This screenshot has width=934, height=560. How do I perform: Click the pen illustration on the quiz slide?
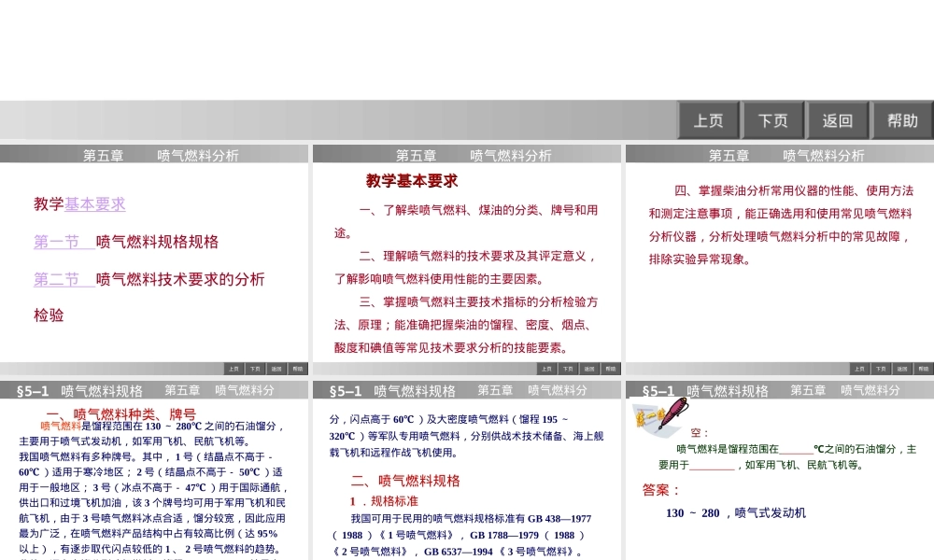pos(661,416)
